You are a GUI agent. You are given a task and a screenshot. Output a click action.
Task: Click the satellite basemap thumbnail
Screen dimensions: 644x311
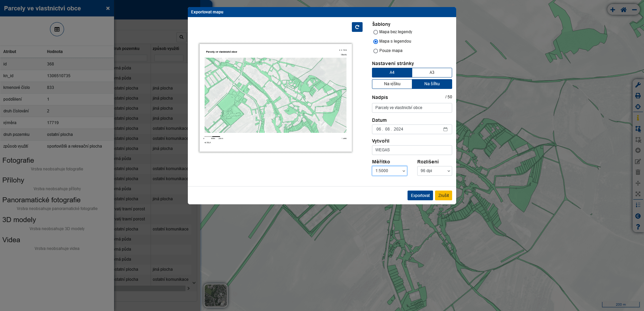(x=216, y=296)
